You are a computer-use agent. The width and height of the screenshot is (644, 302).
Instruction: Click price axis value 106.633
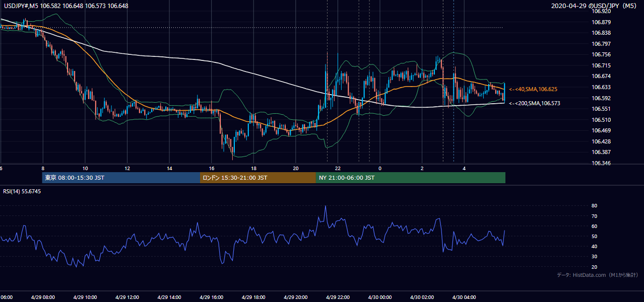(x=601, y=87)
